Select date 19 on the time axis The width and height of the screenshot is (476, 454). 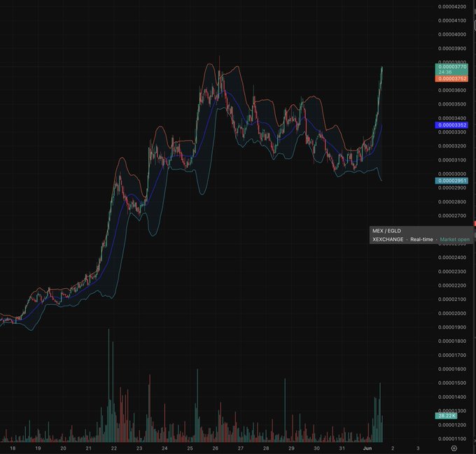pyautogui.click(x=38, y=448)
